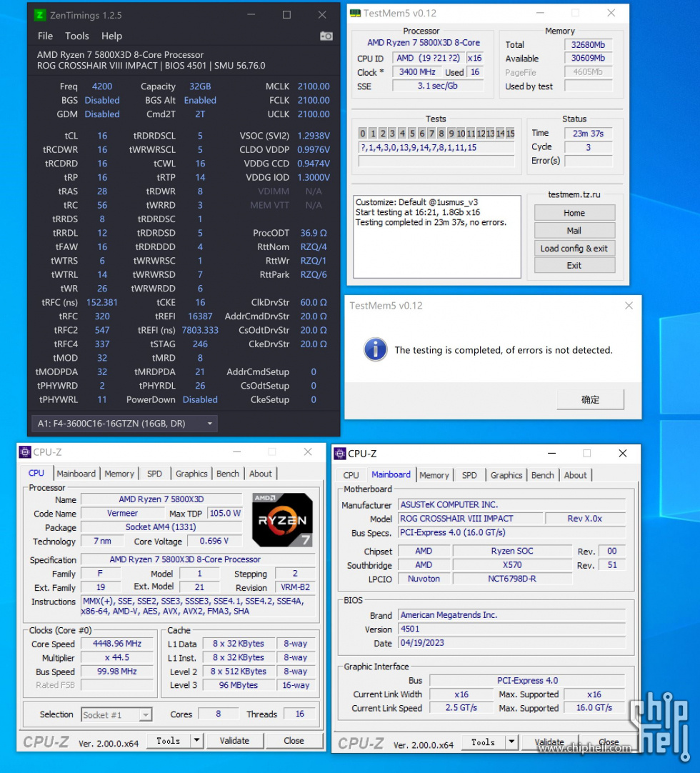The image size is (700, 773).
Task: Open the ZenTimings Tools menu
Action: [77, 36]
